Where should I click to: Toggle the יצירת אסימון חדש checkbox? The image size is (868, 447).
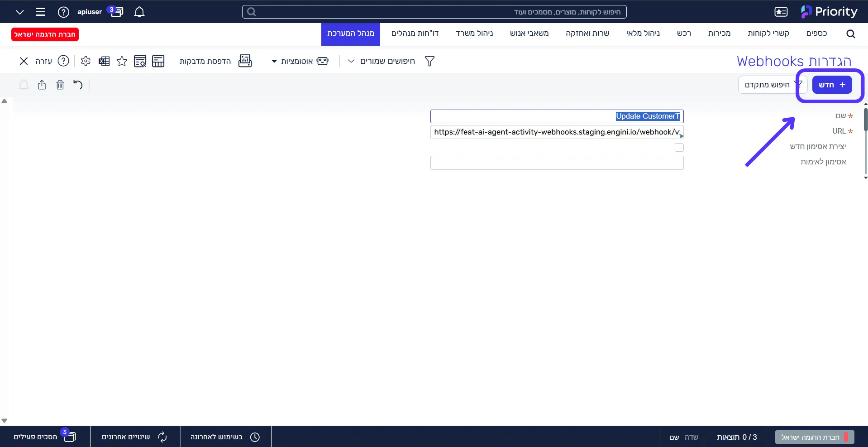(679, 147)
